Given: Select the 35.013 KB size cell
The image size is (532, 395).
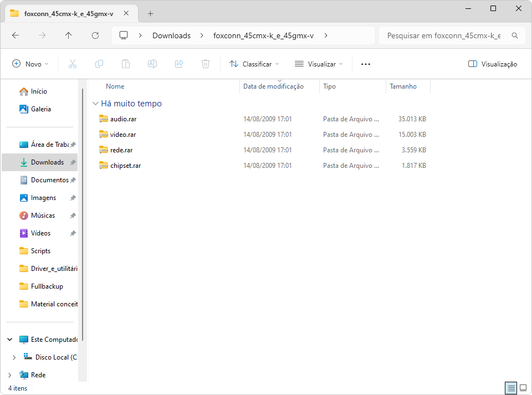Looking at the screenshot, I should [412, 119].
